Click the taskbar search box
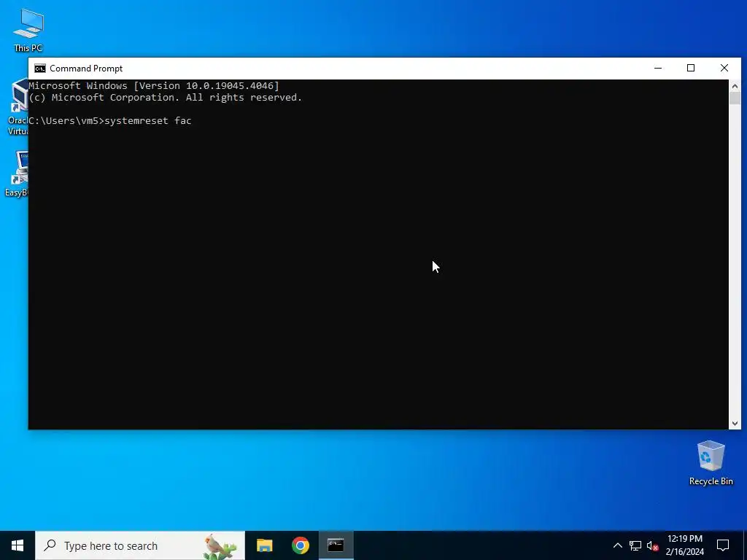This screenshot has width=747, height=560. 140,545
